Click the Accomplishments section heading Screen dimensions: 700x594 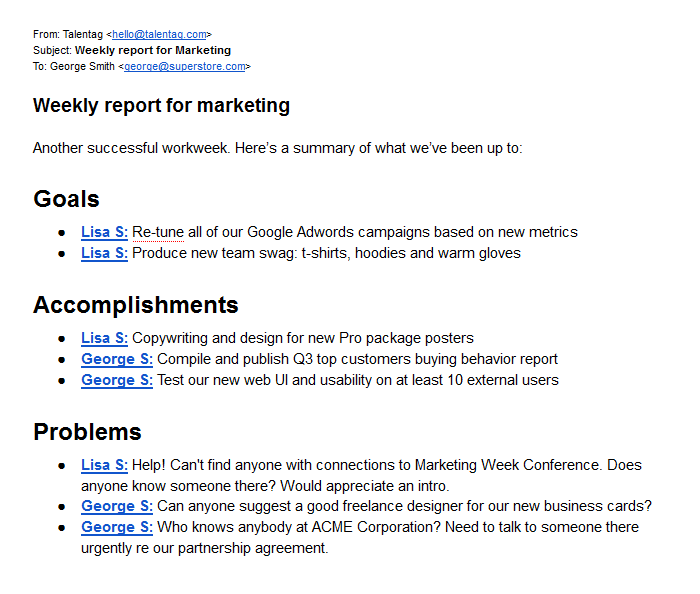click(x=136, y=306)
